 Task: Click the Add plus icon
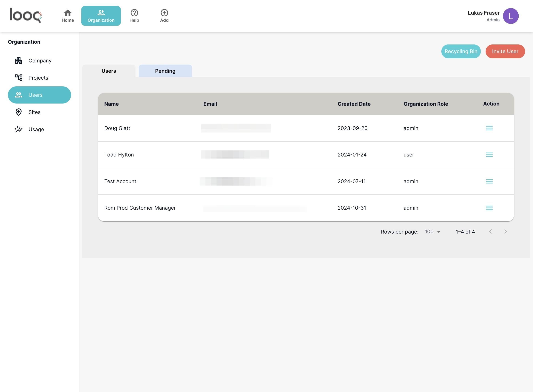164,13
